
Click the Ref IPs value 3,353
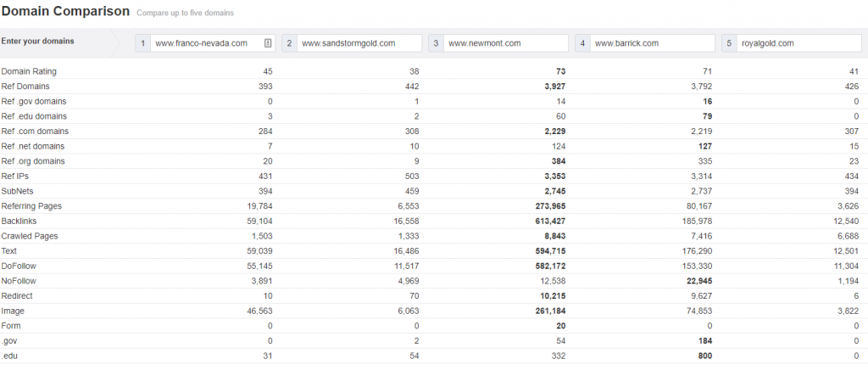point(555,177)
